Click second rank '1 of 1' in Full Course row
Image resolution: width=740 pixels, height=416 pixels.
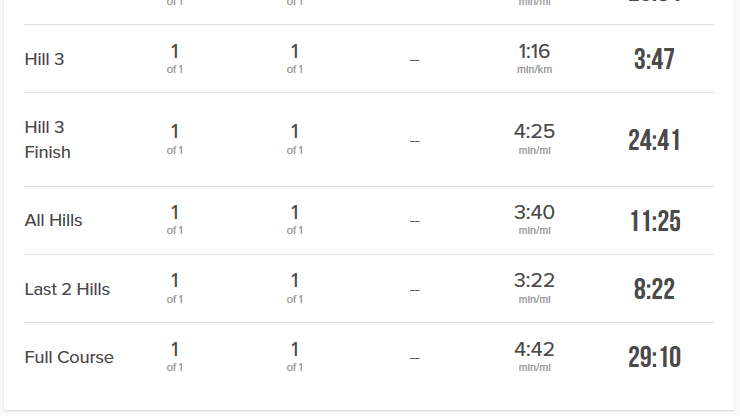pyautogui.click(x=294, y=357)
